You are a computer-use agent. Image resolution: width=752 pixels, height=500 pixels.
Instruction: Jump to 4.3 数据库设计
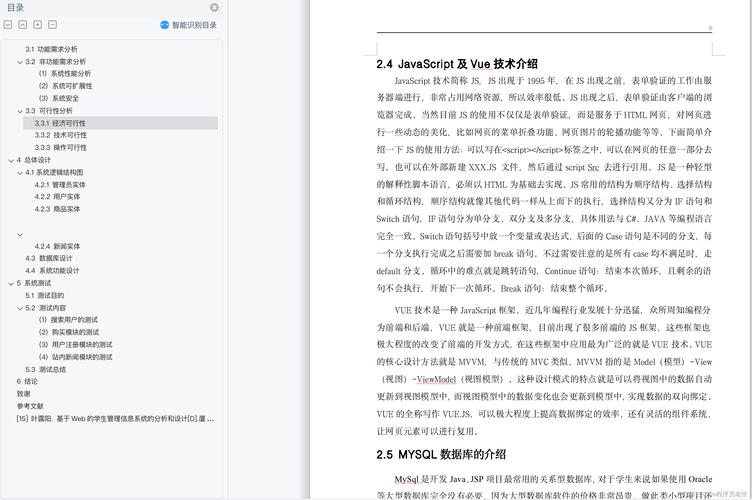[48, 258]
